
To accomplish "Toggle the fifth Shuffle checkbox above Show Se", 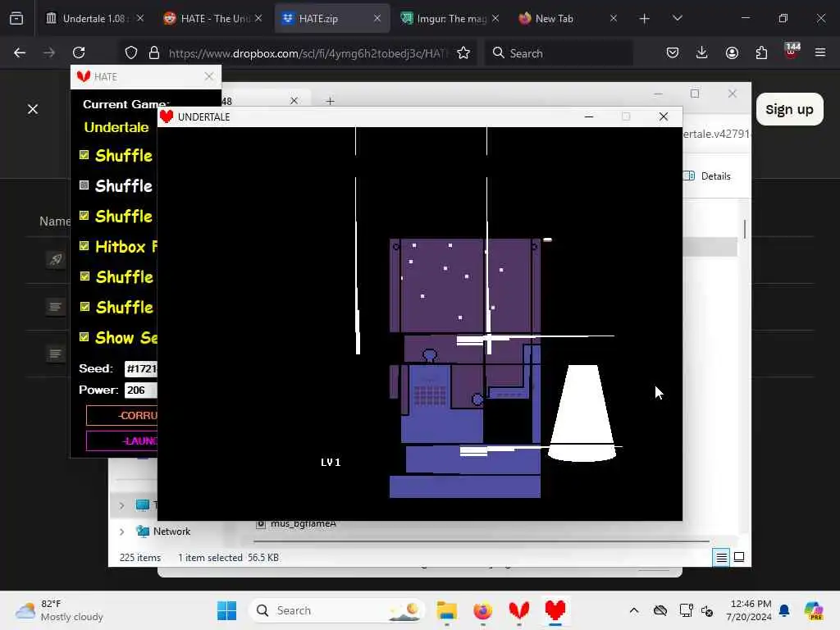I will (84, 307).
